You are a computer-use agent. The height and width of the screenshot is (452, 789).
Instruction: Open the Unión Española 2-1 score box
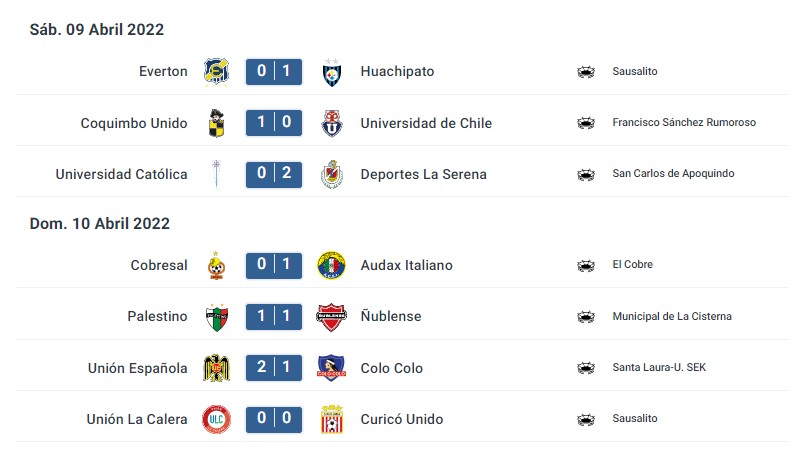[274, 368]
